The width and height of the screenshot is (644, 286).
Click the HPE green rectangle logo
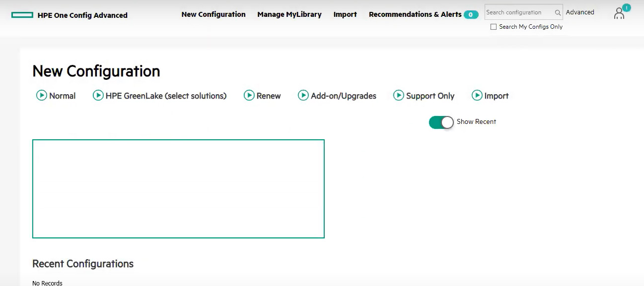(x=22, y=15)
